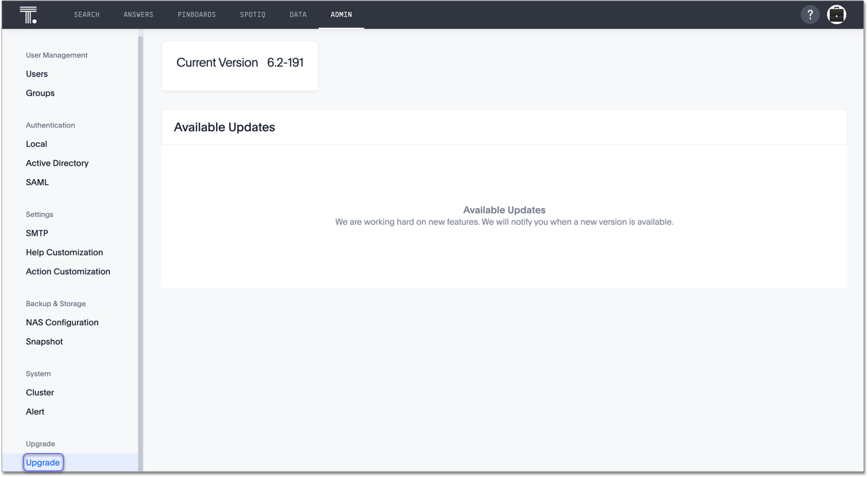
Task: Open the ThoughtSpot home logo
Action: click(x=28, y=14)
